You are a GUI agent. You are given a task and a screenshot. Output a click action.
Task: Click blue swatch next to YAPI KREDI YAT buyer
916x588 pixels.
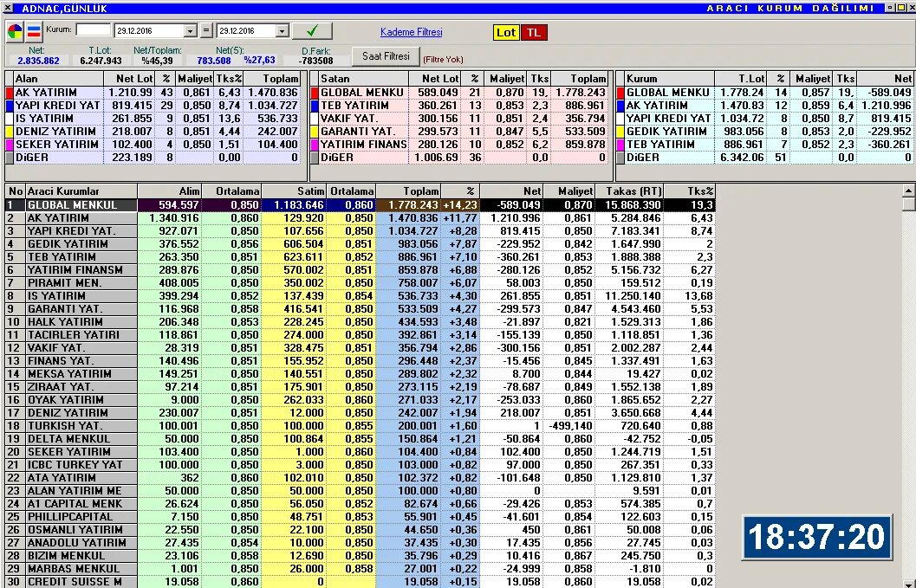tap(10, 106)
